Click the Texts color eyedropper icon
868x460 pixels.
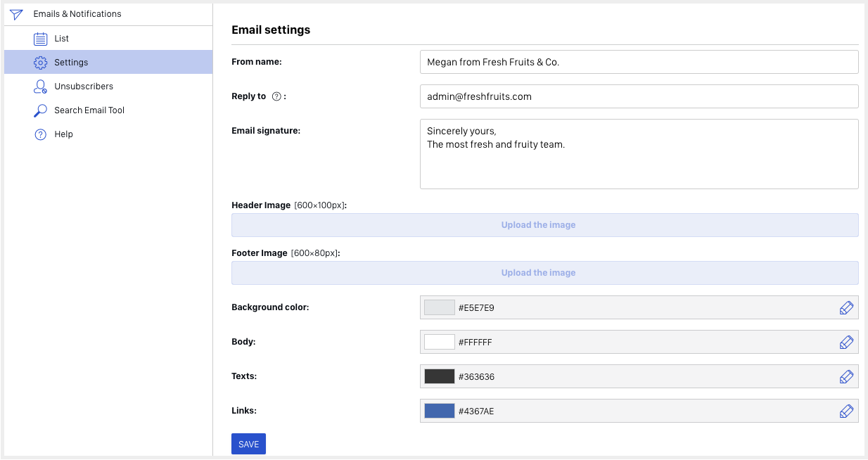[x=846, y=376]
